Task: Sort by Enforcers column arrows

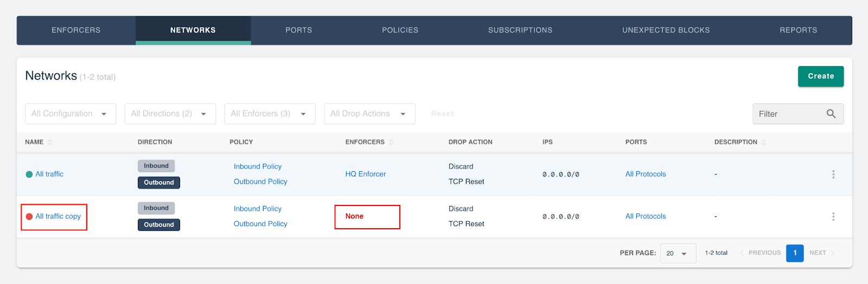Action: coord(391,142)
